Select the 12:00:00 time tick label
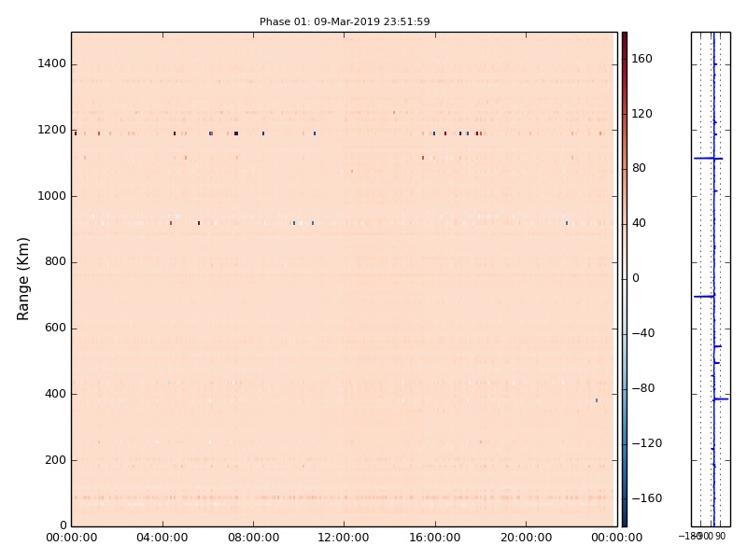747x560 pixels. point(344,538)
